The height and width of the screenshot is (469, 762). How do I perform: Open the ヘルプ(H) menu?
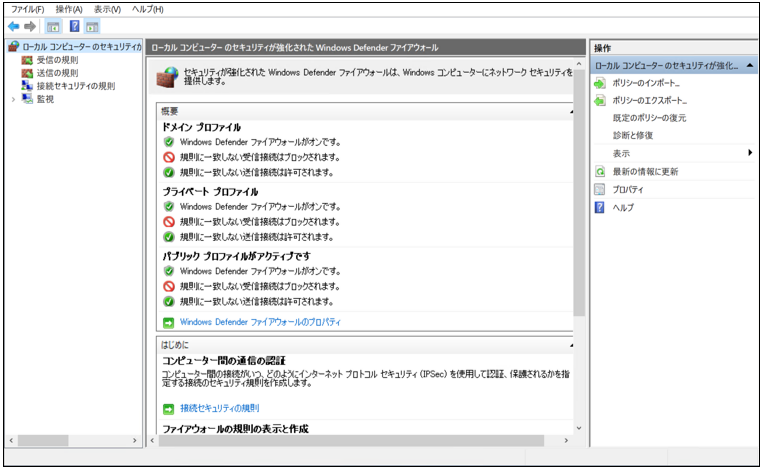147,9
